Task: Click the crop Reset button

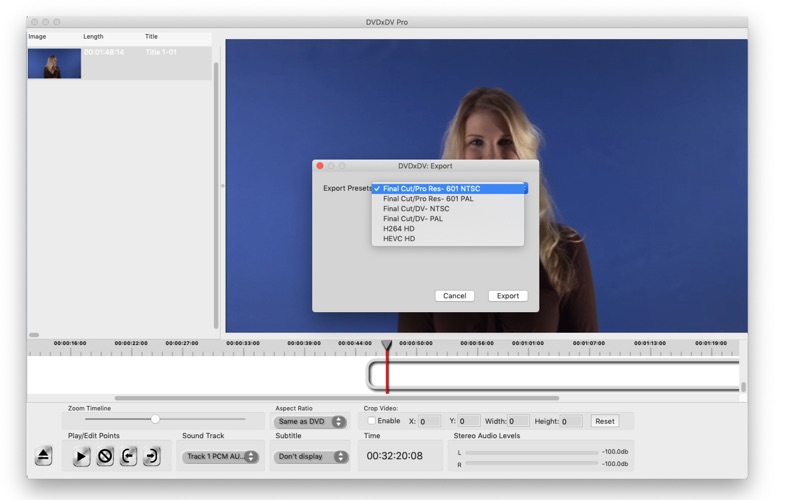Action: [605, 421]
